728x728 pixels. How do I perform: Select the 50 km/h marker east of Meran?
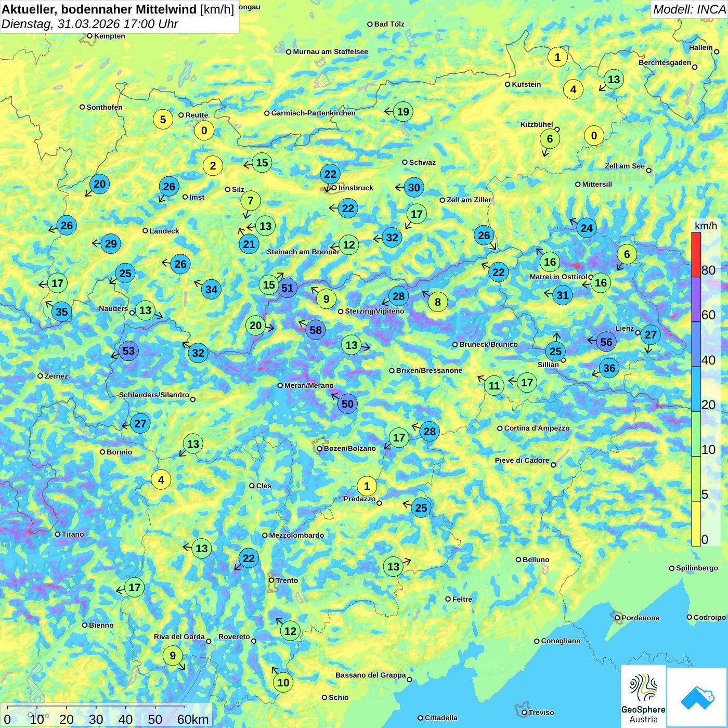(347, 404)
